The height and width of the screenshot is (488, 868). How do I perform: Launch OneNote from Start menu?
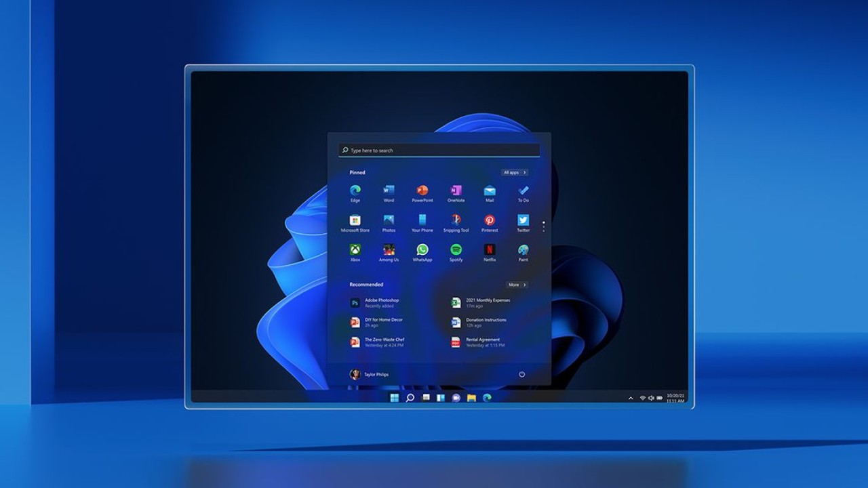456,191
